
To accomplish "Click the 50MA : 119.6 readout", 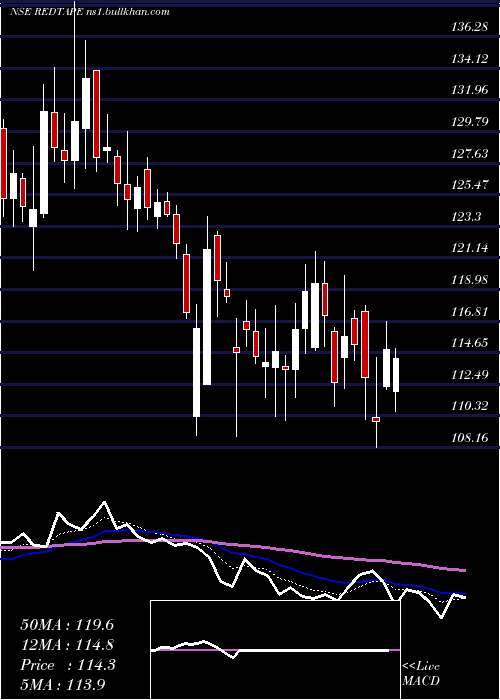I will (67, 625).
